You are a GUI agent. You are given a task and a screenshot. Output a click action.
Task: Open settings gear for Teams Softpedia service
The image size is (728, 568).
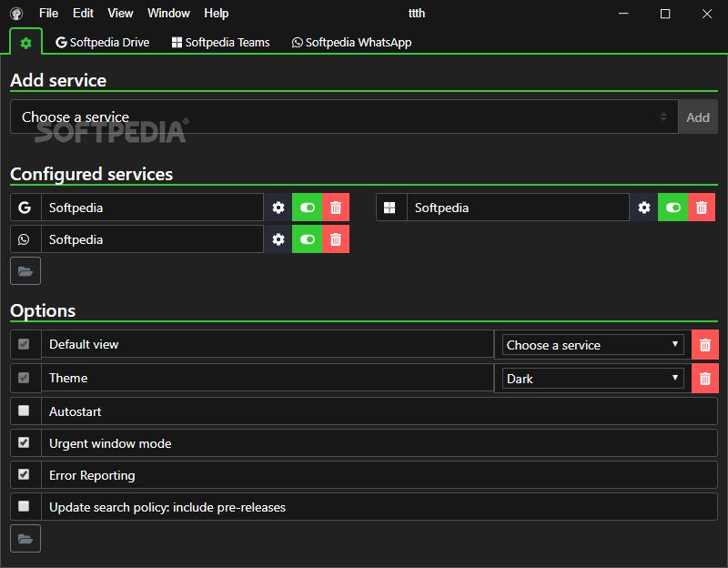644,208
